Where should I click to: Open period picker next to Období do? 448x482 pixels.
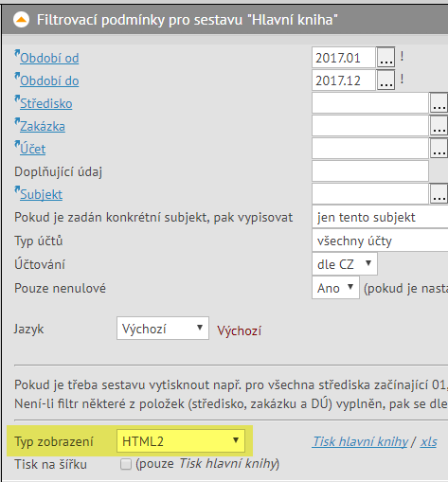click(386, 80)
